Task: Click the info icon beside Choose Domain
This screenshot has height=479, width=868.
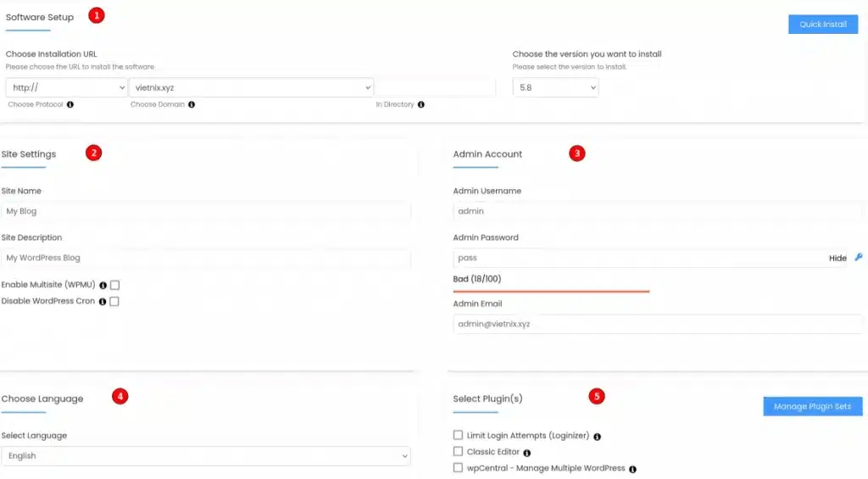Action: [x=192, y=105]
